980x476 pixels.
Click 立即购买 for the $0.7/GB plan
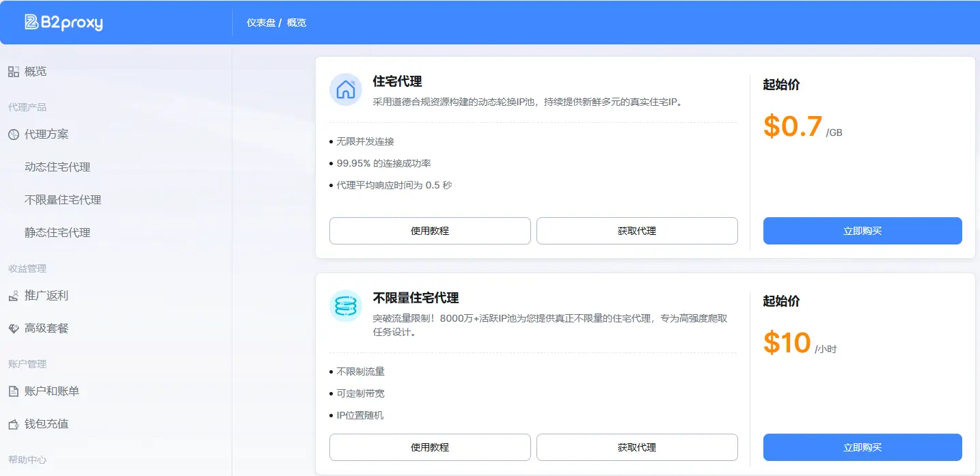(862, 231)
